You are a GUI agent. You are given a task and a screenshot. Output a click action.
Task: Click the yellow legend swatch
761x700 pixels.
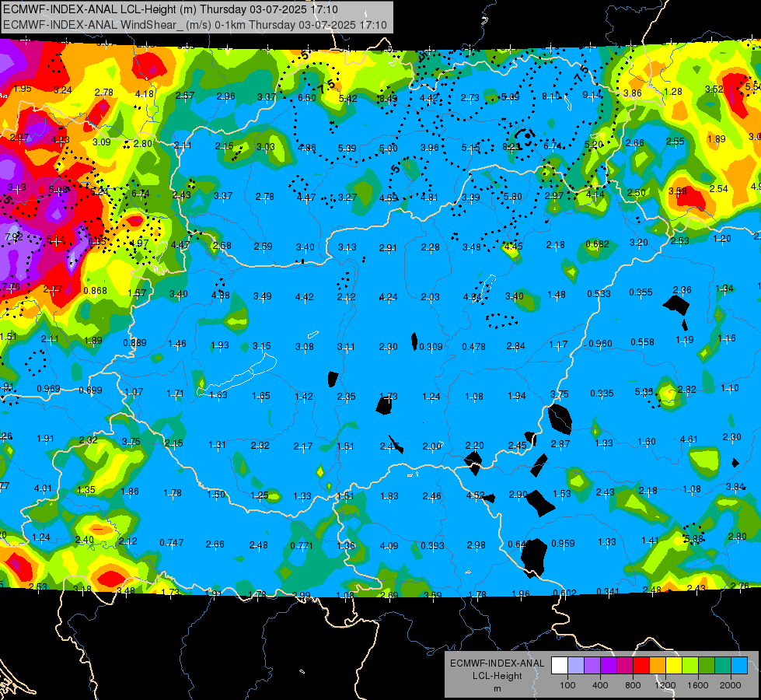(x=674, y=665)
